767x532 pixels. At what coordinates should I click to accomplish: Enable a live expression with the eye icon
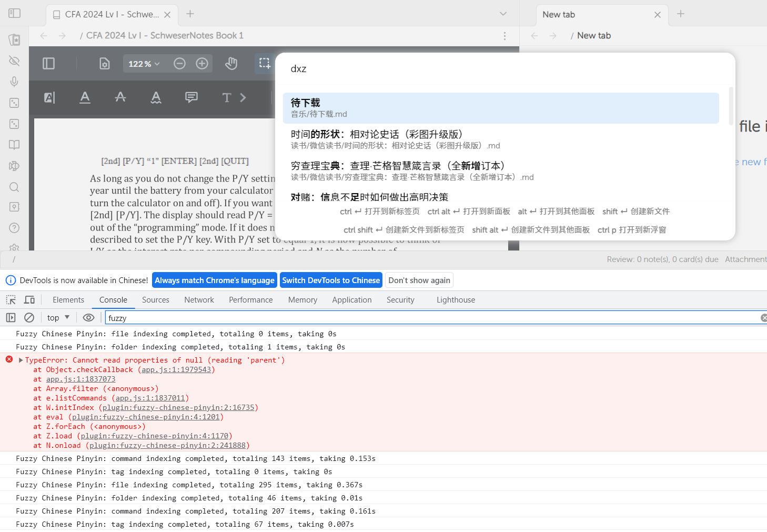click(x=88, y=317)
